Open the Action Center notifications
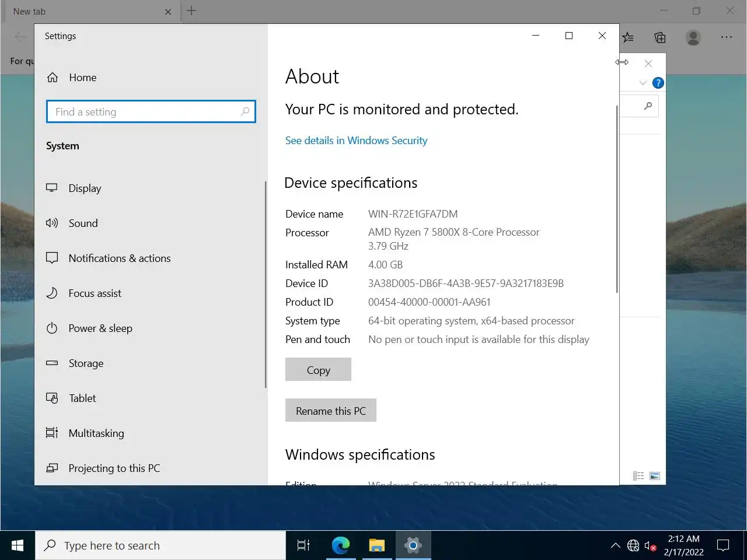The image size is (747, 560). click(x=724, y=545)
